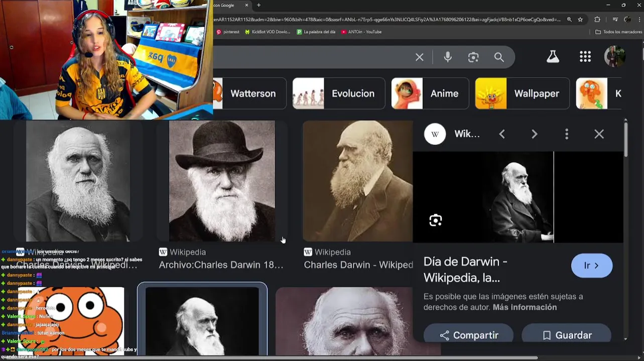Open Google account profile picture
644x361 pixels.
tap(615, 57)
